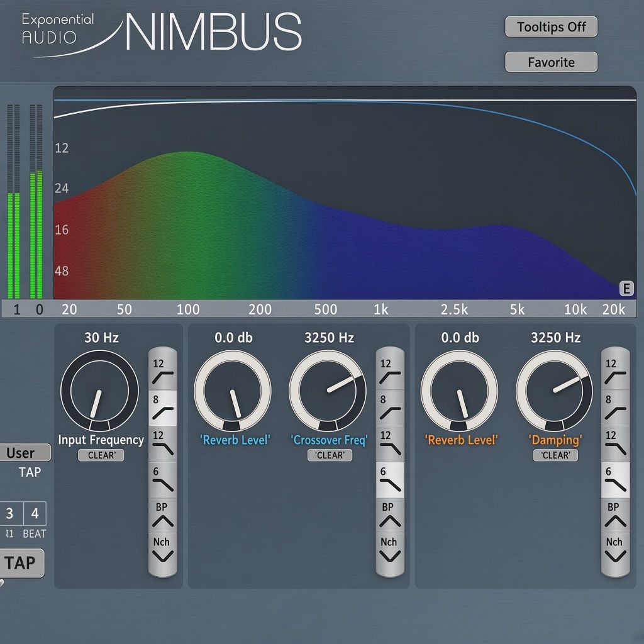This screenshot has height=644, width=644.
Task: Click the E button on the spectrum display
Action: click(626, 289)
